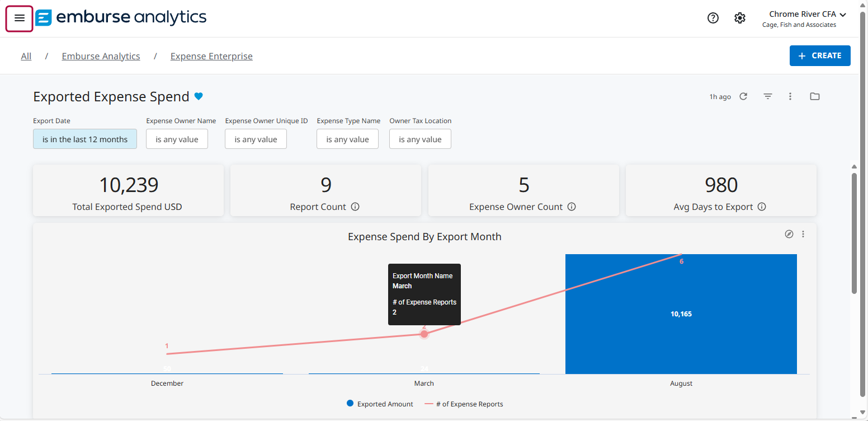Open the settings gear
This screenshot has width=868, height=421.
(x=740, y=17)
